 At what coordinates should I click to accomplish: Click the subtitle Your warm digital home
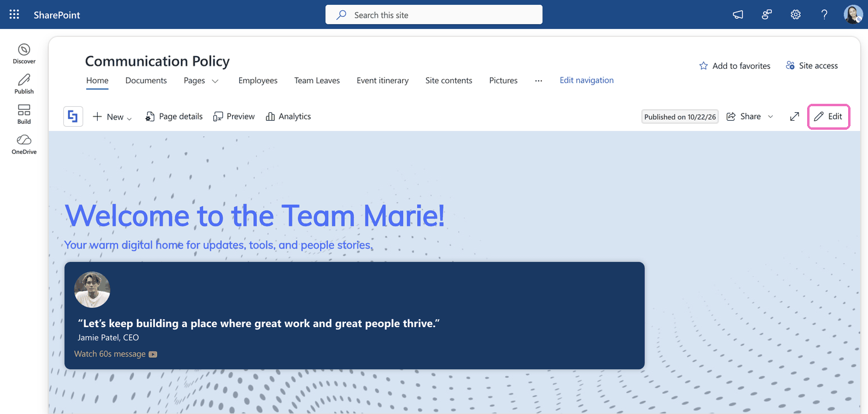219,245
